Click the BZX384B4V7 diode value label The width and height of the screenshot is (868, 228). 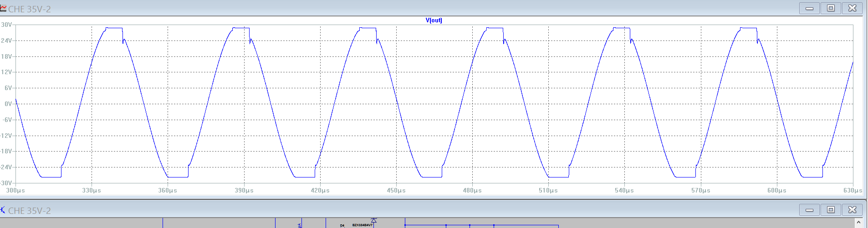point(362,225)
